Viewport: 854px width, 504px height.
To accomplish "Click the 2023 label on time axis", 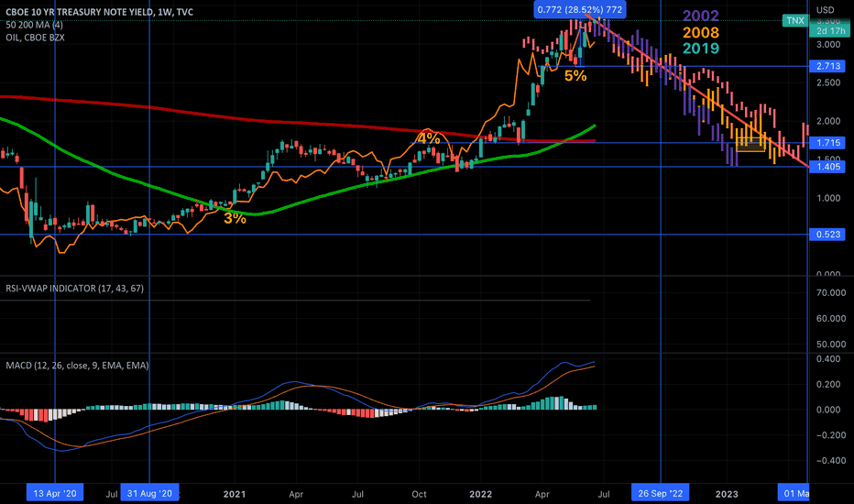I will 727,494.
